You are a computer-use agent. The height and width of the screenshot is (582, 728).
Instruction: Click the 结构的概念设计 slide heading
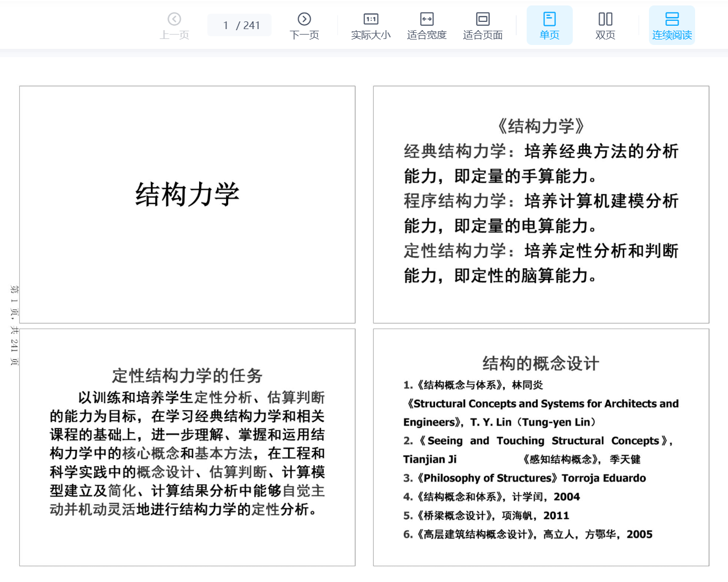pos(540,363)
